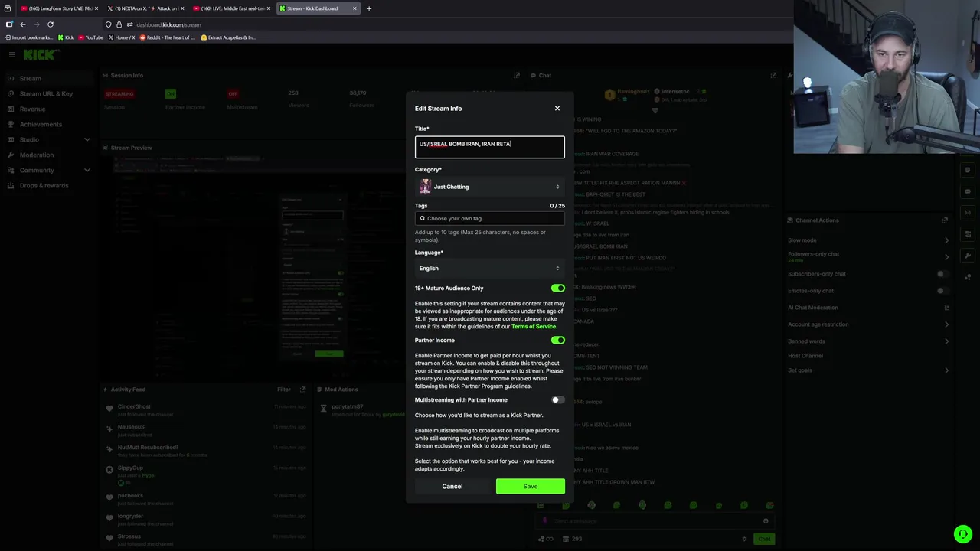Click the green Save button

531,487
